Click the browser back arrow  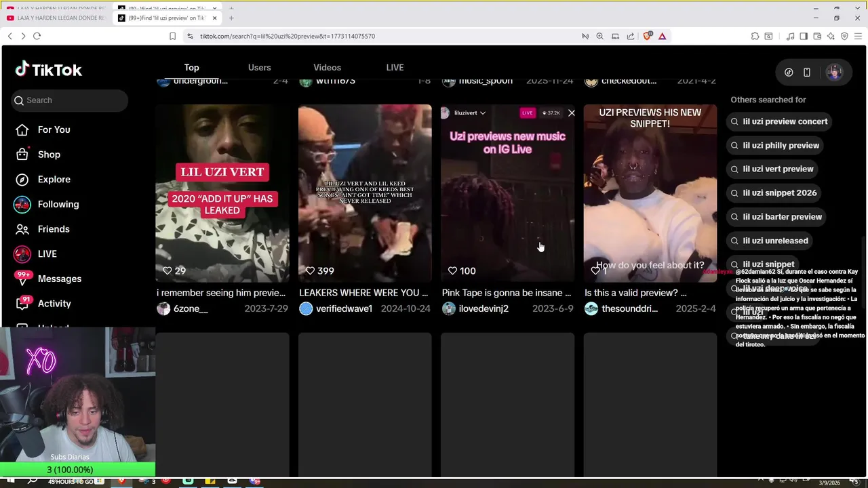click(x=9, y=36)
